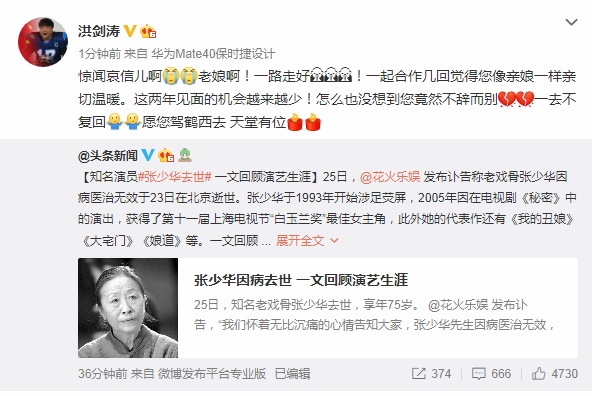The width and height of the screenshot is (592, 396).
Task: Click the green figure badge after 头条新闻
Action: click(x=185, y=155)
